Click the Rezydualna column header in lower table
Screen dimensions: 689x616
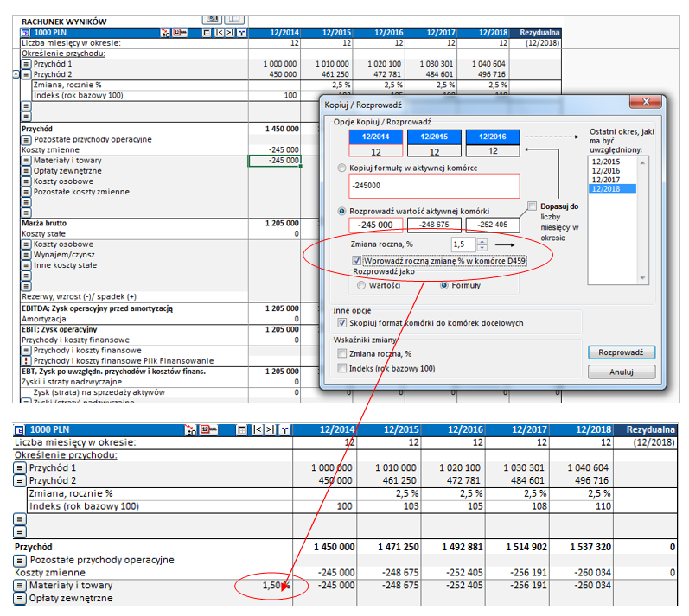(x=646, y=430)
